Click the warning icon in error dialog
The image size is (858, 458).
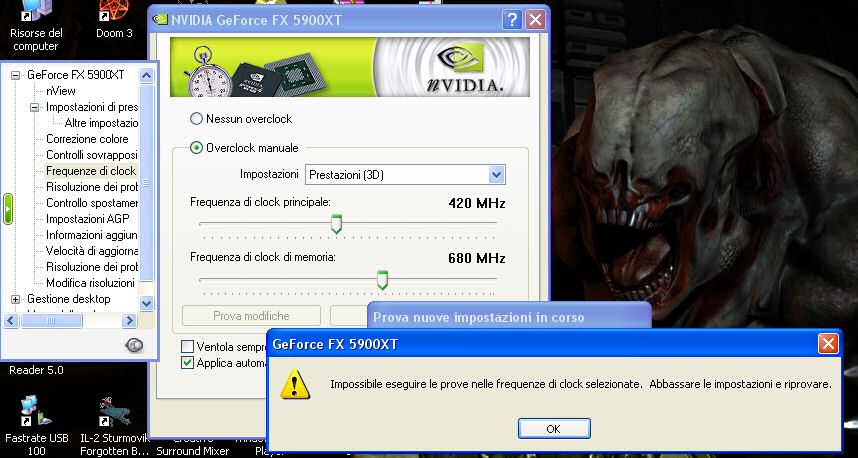[x=295, y=384]
